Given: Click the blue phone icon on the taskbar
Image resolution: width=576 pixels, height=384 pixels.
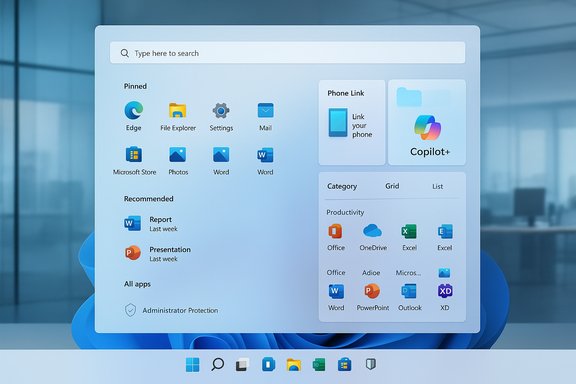Looking at the screenshot, I should coord(268,365).
